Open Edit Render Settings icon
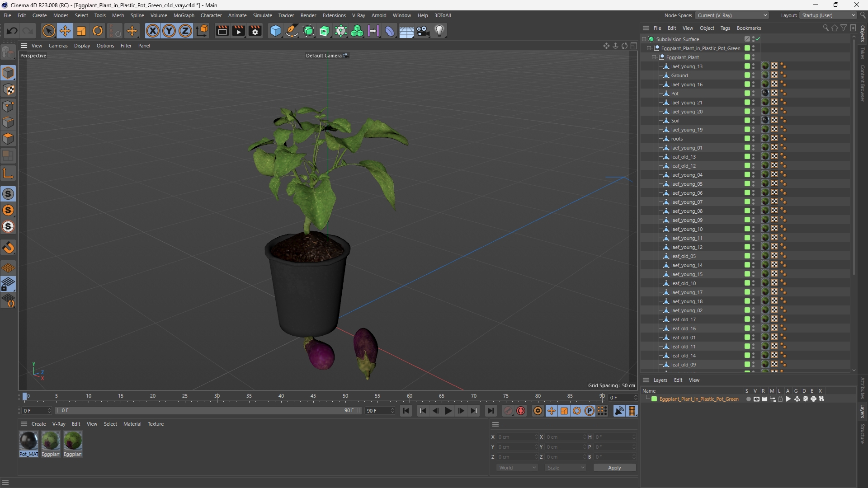 [x=255, y=31]
